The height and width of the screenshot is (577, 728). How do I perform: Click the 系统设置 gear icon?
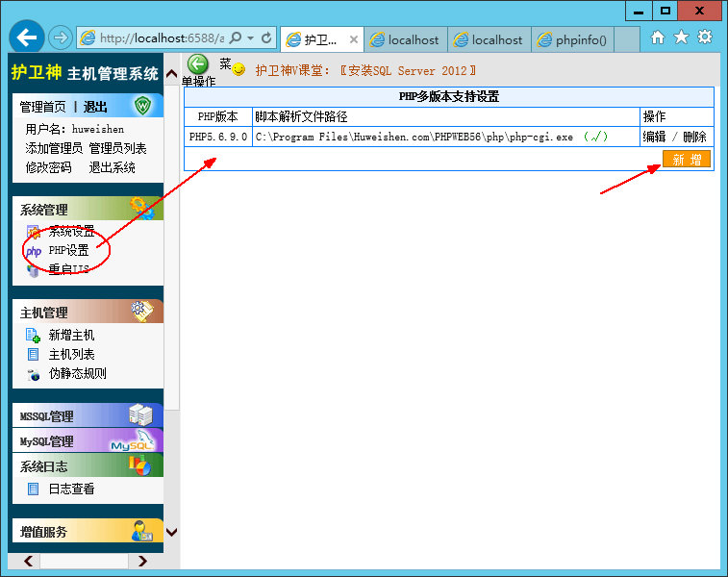tap(33, 231)
